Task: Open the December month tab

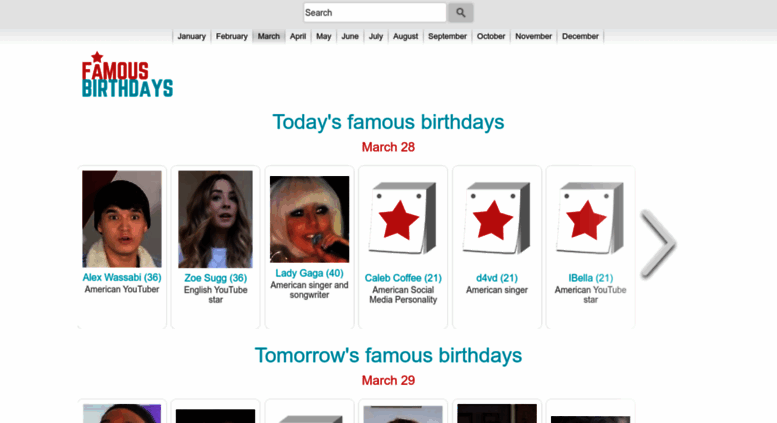Action: [580, 36]
